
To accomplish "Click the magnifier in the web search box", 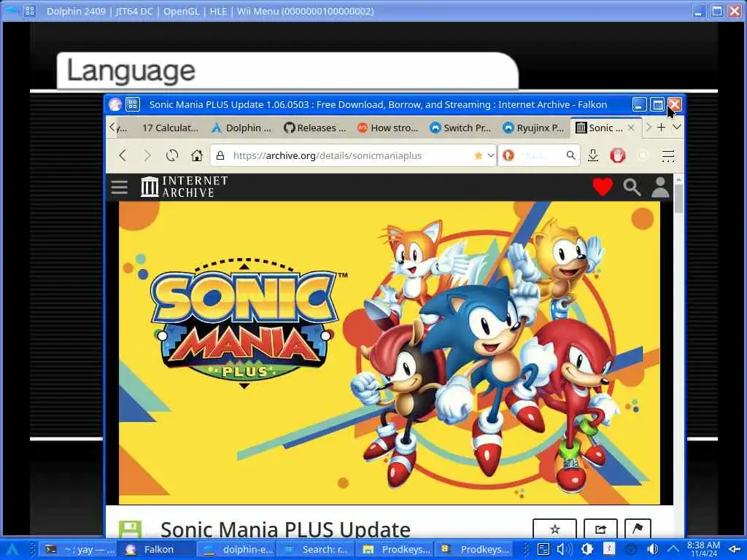I will (x=570, y=155).
